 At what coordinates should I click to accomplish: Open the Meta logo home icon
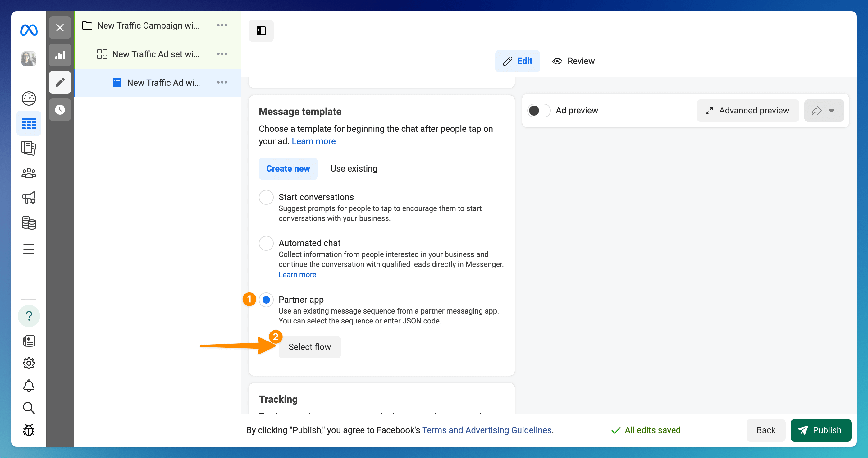[29, 30]
